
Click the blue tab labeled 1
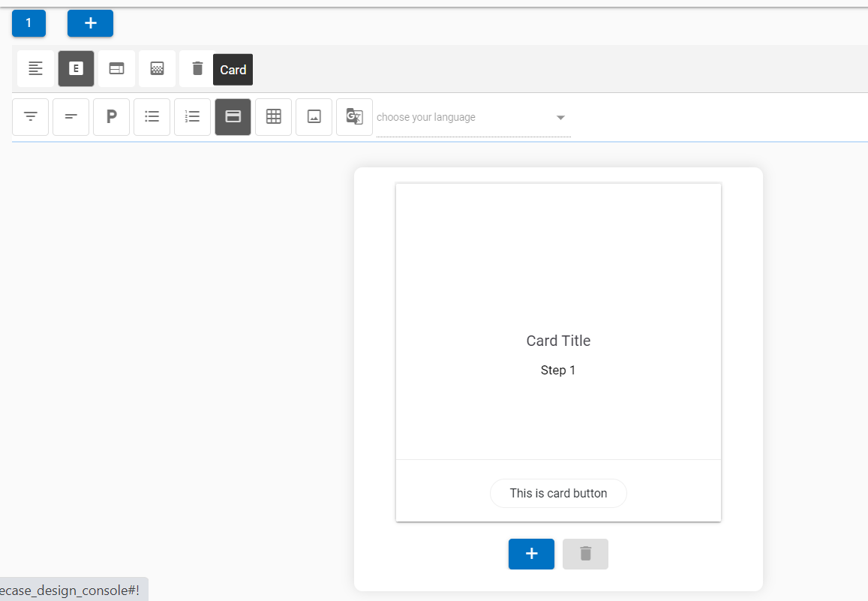tap(29, 23)
